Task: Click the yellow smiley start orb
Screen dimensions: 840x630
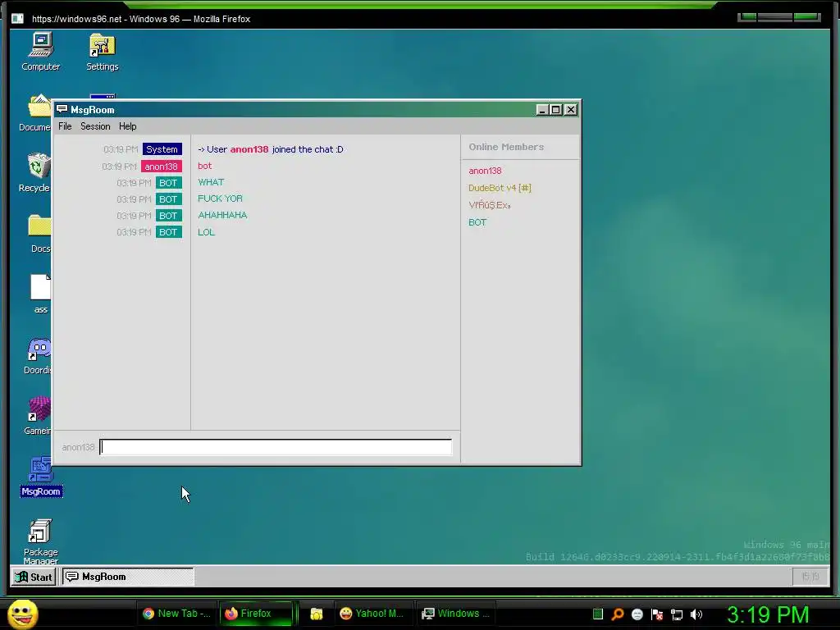Action: 23,614
